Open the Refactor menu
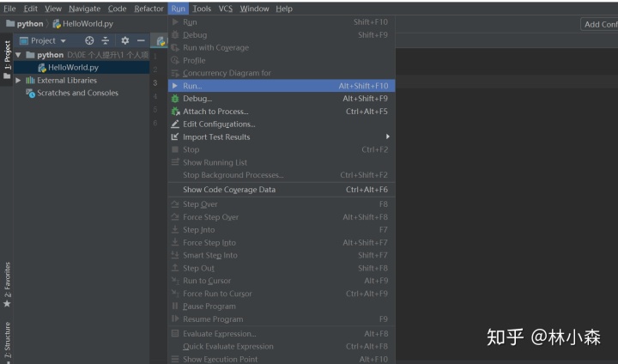The image size is (618, 364). [148, 9]
